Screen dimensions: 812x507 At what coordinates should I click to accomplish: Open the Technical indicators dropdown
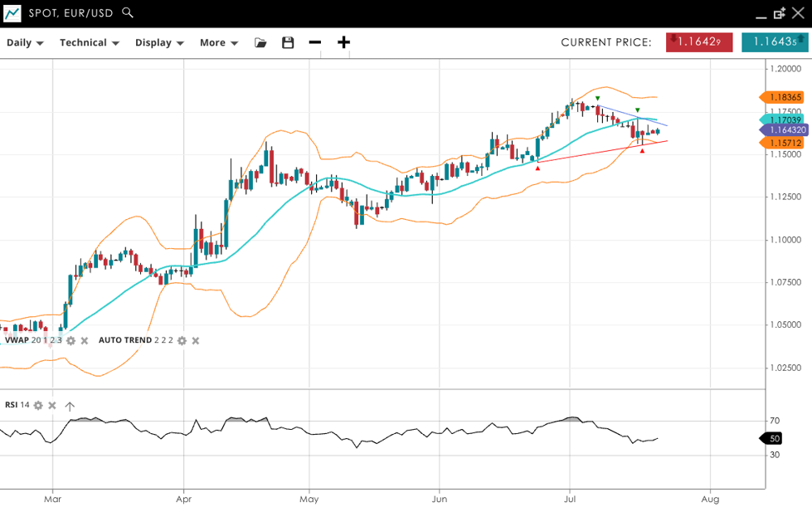point(89,42)
